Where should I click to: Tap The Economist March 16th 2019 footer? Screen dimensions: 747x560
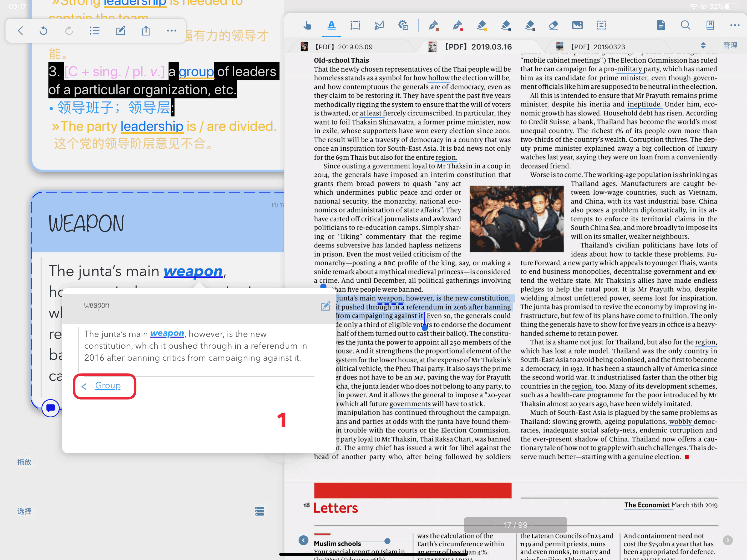pyautogui.click(x=671, y=505)
